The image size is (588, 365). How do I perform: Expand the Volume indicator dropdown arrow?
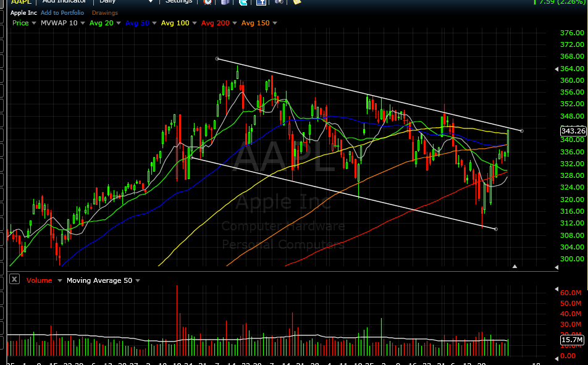coord(60,280)
